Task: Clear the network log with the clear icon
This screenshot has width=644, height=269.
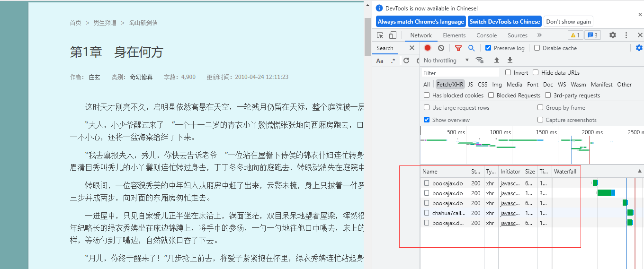Action: [441, 48]
